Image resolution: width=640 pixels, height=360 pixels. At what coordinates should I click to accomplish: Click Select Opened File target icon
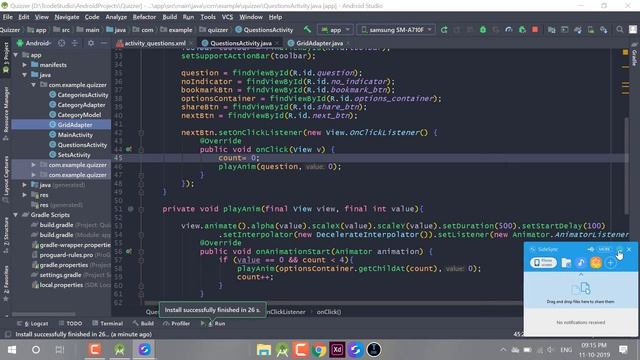click(62, 43)
